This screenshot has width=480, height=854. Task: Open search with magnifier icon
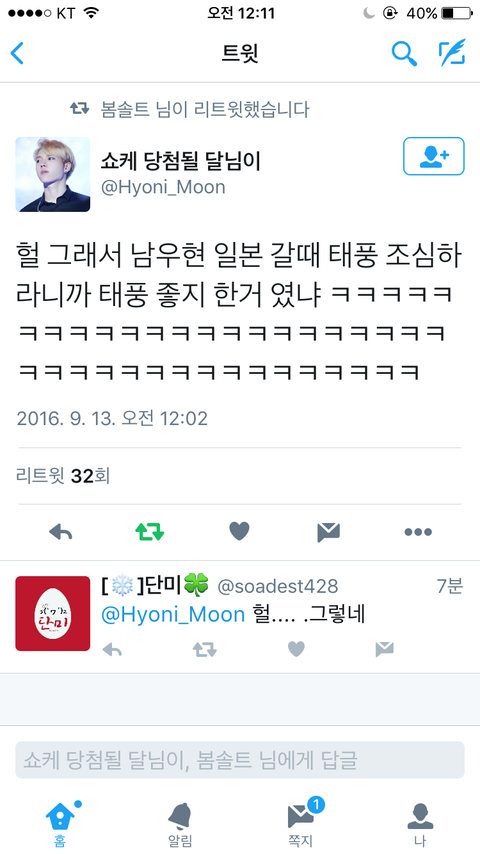click(404, 53)
